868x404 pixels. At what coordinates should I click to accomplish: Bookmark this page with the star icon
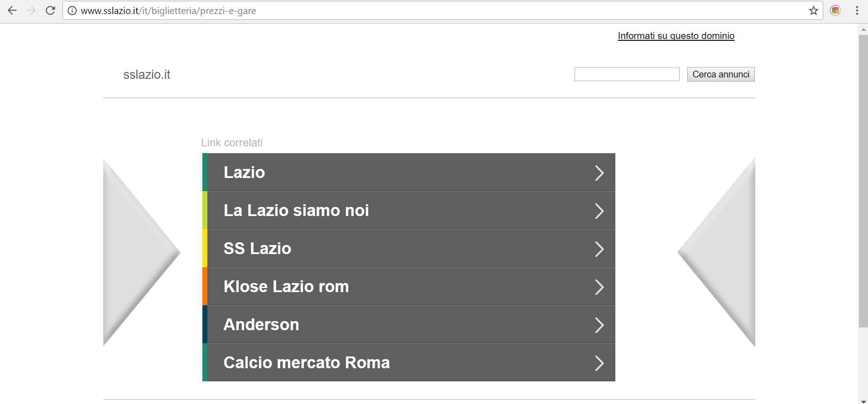tap(814, 11)
